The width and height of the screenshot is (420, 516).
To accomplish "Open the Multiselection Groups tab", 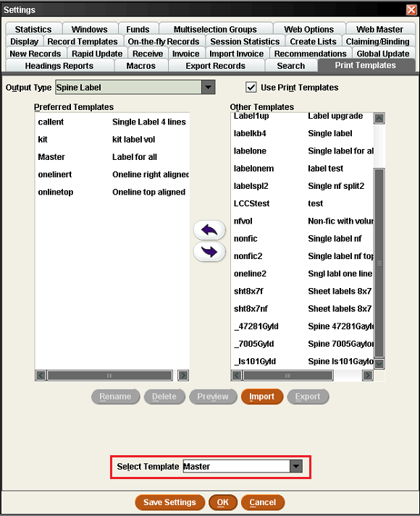I will [215, 29].
